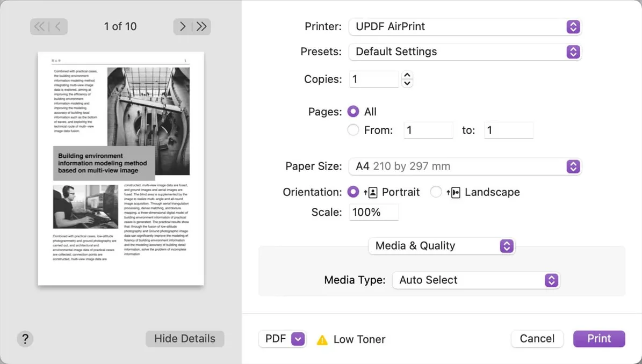The height and width of the screenshot is (364, 642).
Task: Go to the previous preview page
Action: click(58, 26)
